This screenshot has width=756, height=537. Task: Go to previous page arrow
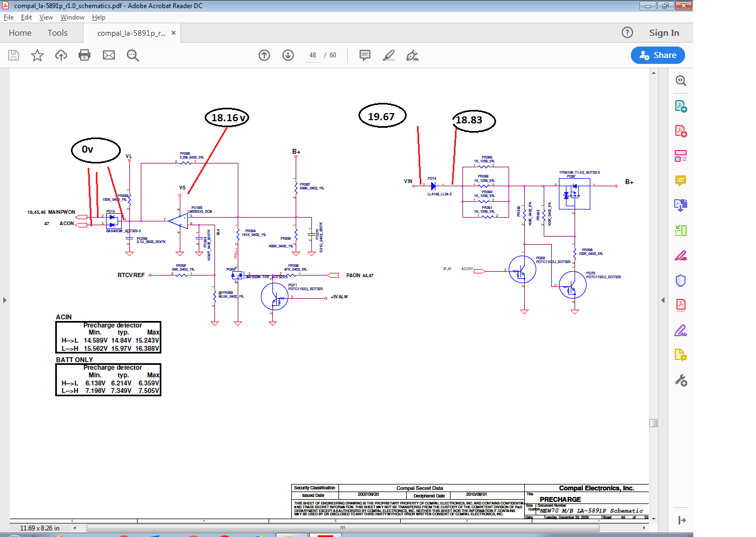[264, 55]
